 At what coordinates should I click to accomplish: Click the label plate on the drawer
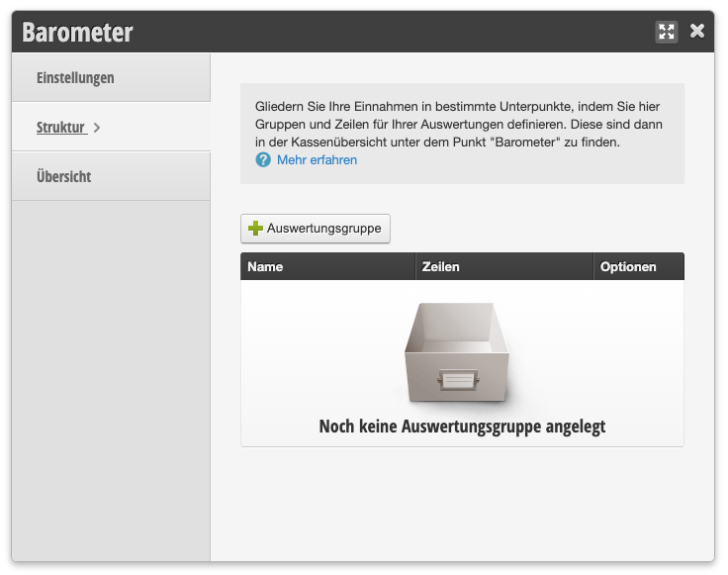point(456,381)
